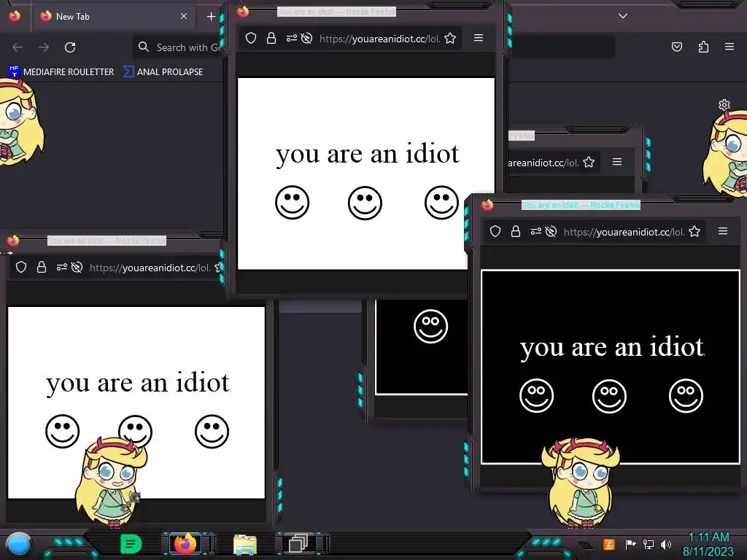Open hamburger menu of top-center popup
Screen dimensions: 747x560
(x=479, y=38)
